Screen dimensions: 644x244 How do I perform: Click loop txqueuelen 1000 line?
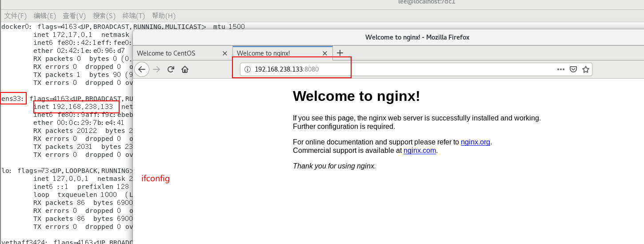click(83, 195)
